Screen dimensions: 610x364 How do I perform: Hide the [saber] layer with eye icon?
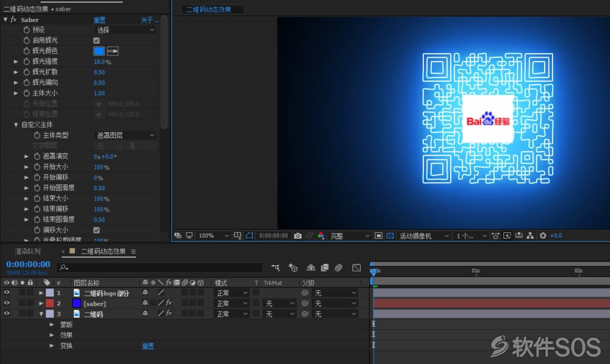(x=7, y=303)
